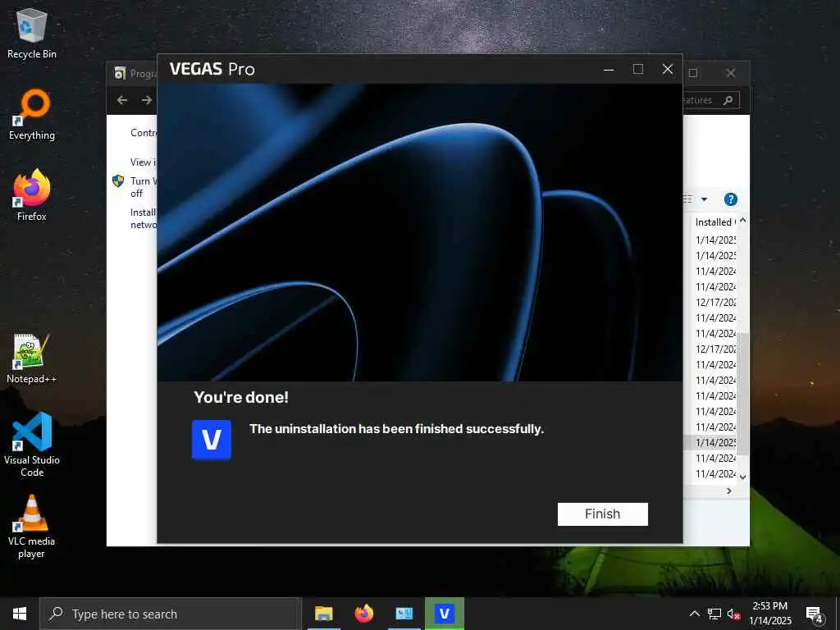
Task: Open the muted volume tray icon
Action: click(x=734, y=614)
